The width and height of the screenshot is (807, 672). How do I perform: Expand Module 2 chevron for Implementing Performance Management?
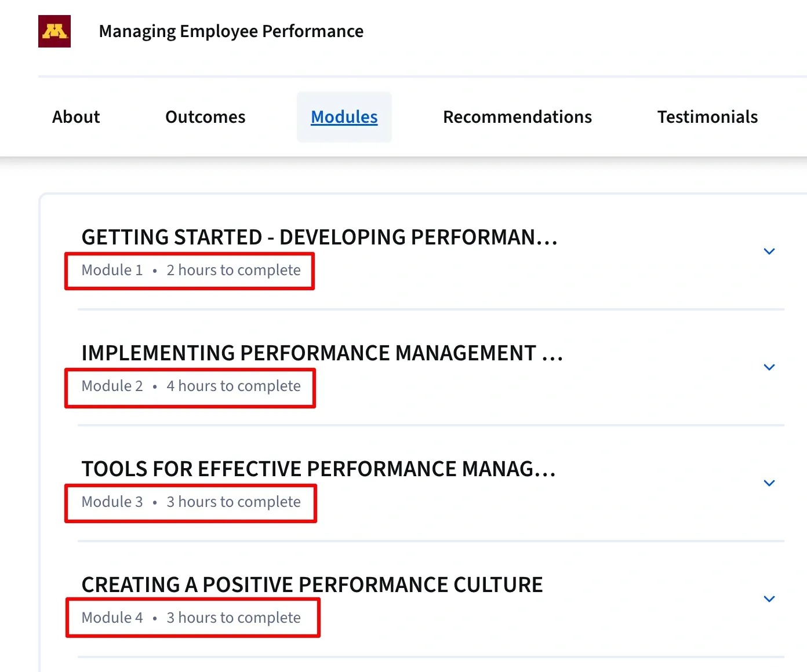tap(769, 367)
